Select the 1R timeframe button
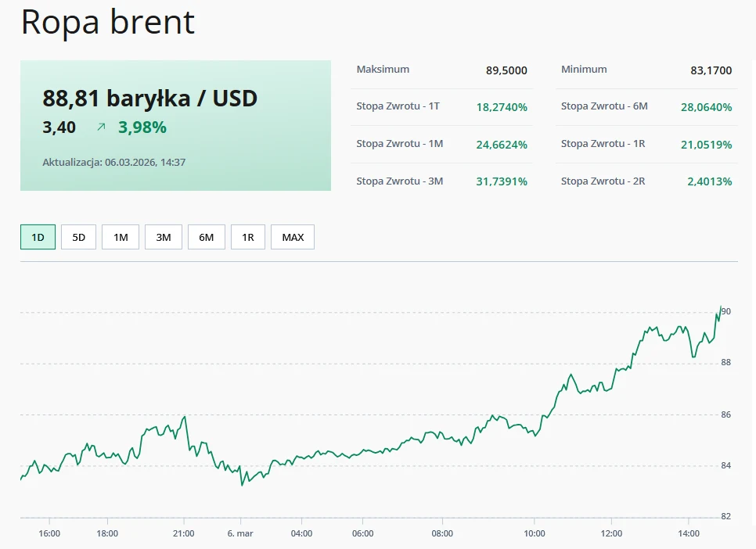This screenshot has height=549, width=756. [x=248, y=236]
